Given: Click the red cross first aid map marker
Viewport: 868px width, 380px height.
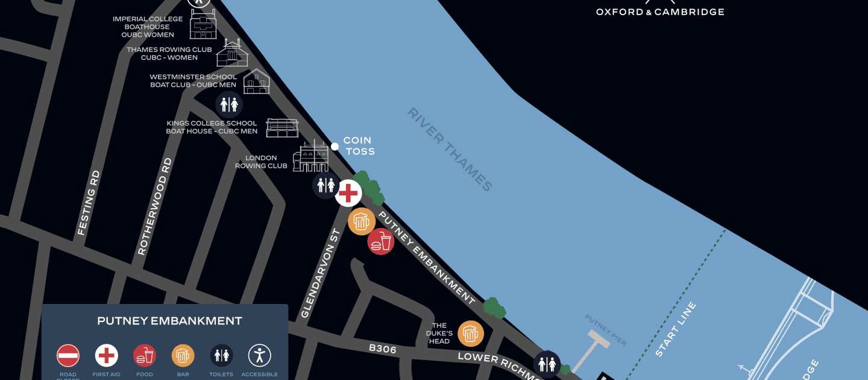Looking at the screenshot, I should click(x=348, y=193).
